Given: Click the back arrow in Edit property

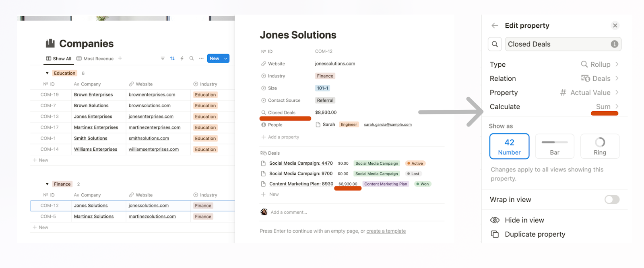Looking at the screenshot, I should [x=495, y=25].
